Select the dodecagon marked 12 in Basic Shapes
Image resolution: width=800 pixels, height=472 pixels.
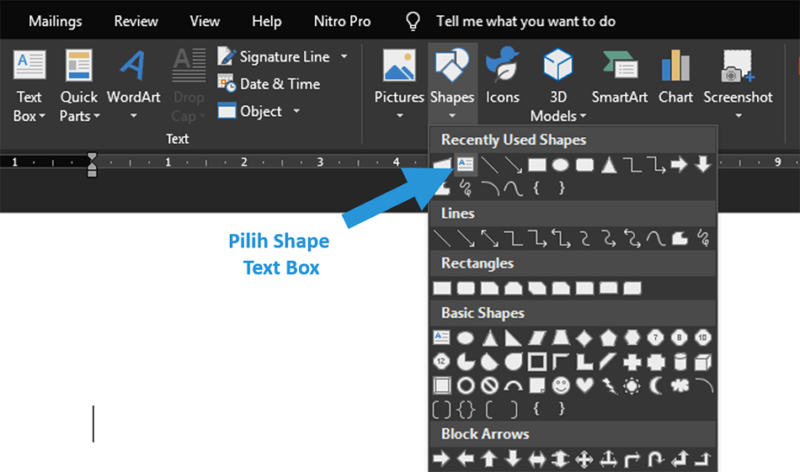click(x=442, y=362)
